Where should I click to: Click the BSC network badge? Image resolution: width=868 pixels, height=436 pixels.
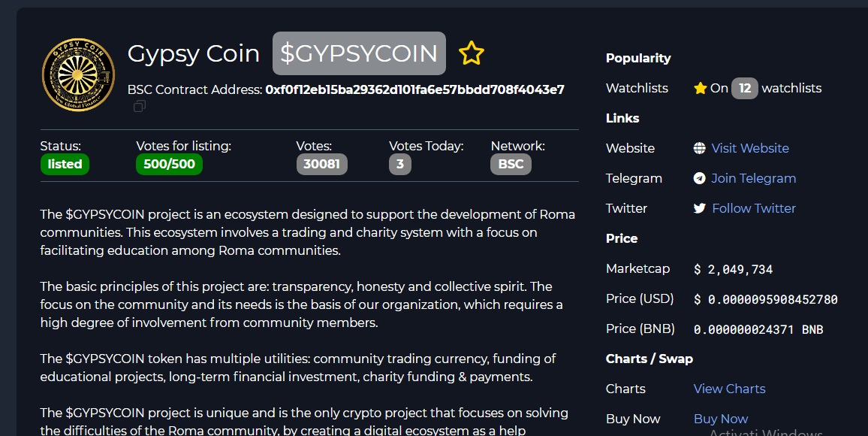tap(511, 164)
